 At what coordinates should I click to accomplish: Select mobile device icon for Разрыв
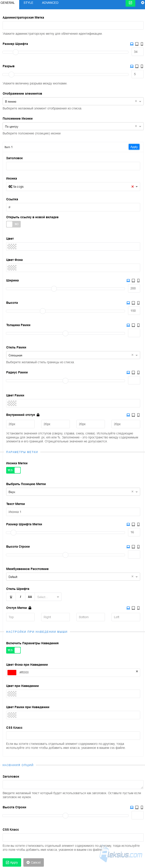[142, 66]
